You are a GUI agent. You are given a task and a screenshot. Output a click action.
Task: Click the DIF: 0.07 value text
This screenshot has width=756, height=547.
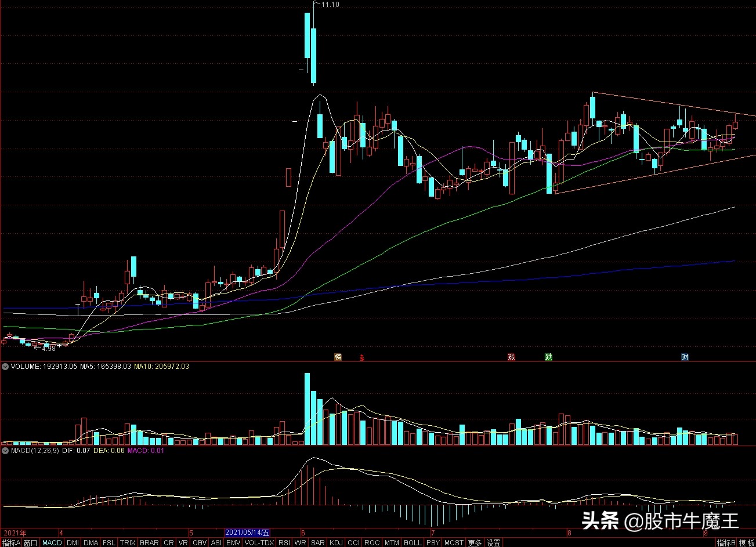(76, 450)
